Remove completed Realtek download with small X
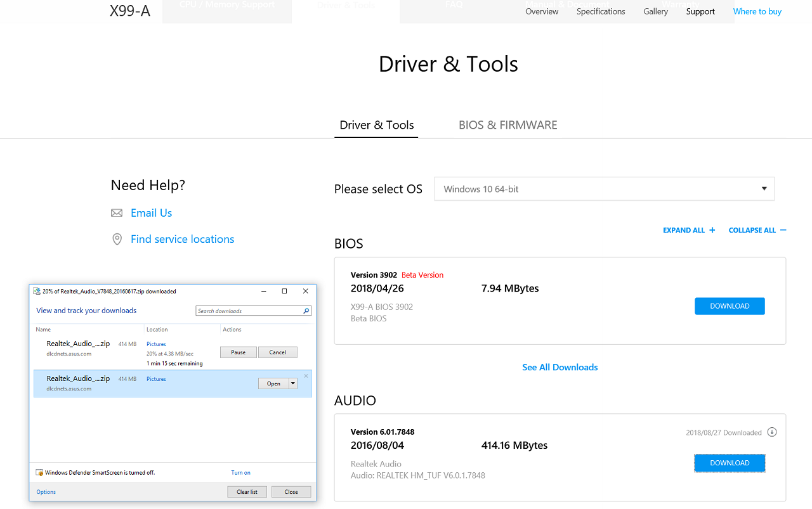 point(306,376)
